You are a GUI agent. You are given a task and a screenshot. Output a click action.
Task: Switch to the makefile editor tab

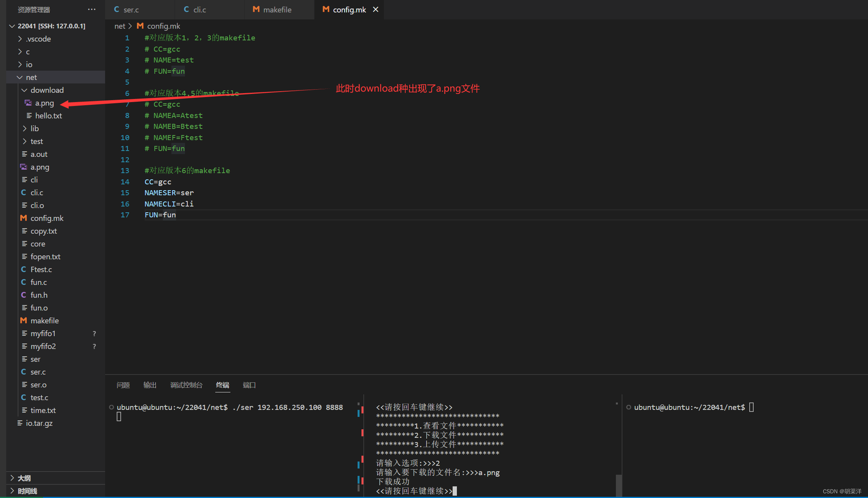[x=277, y=9]
